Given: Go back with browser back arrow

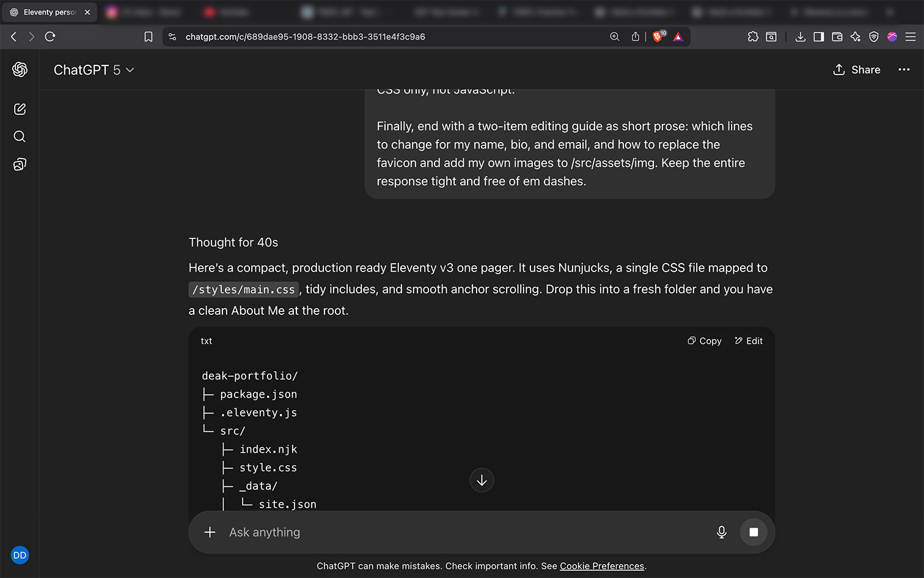Looking at the screenshot, I should pos(13,37).
